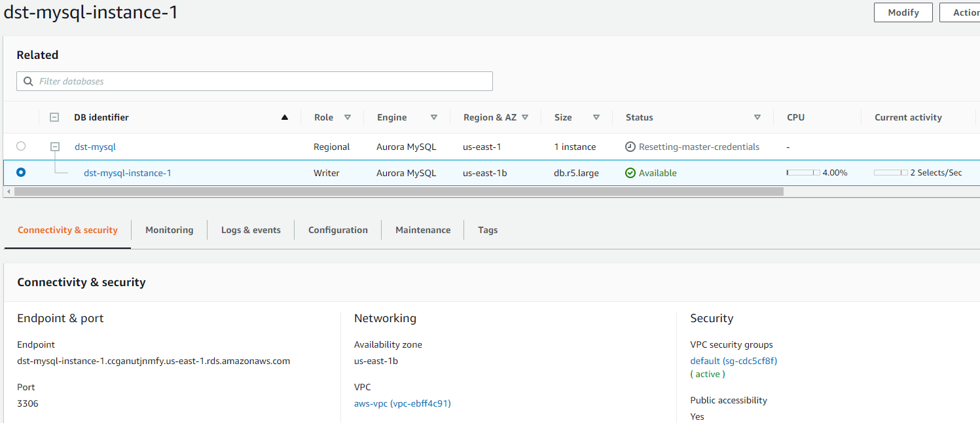Click the us-east-1 region cell
The height and width of the screenshot is (423, 980).
click(482, 147)
